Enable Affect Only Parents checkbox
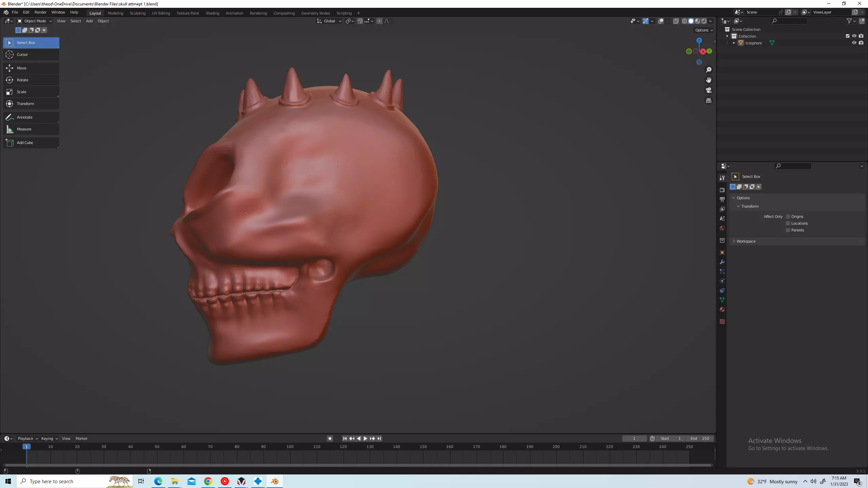 tap(788, 230)
